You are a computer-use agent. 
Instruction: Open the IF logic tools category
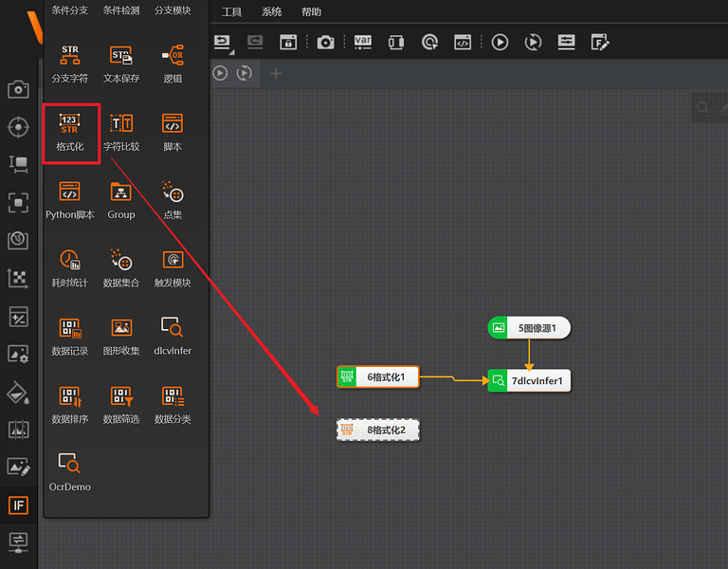19,505
